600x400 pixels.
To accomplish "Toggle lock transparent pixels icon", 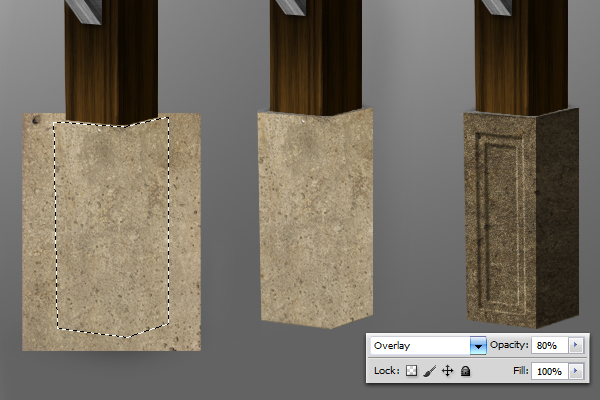I will click(411, 371).
